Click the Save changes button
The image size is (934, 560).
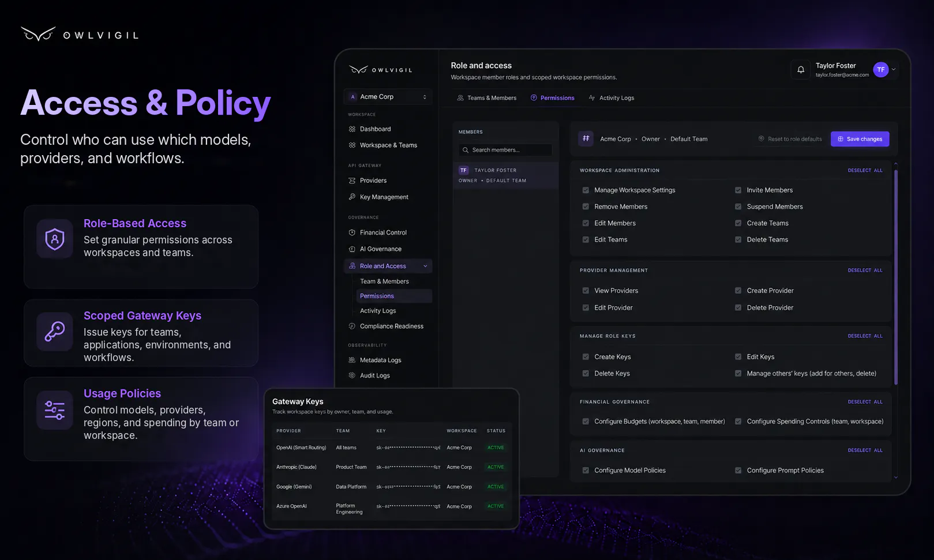[860, 139]
